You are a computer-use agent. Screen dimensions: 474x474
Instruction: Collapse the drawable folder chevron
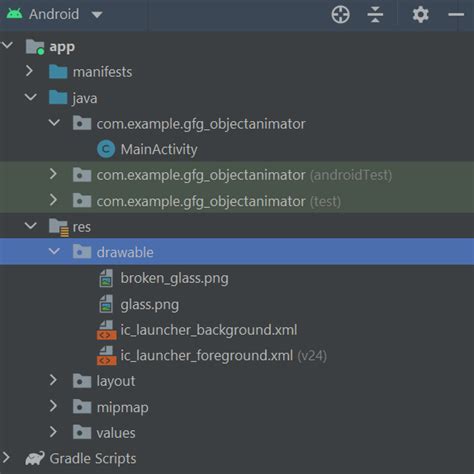point(54,251)
